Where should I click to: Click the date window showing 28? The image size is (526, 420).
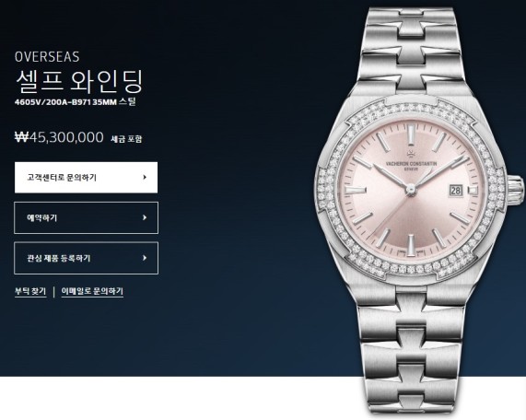456,191
